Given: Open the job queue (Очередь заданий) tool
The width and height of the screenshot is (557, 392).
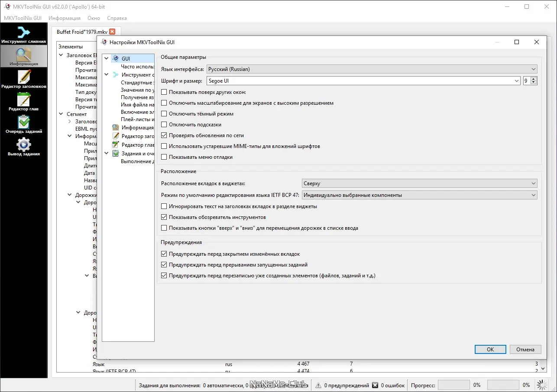Looking at the screenshot, I should click(23, 124).
